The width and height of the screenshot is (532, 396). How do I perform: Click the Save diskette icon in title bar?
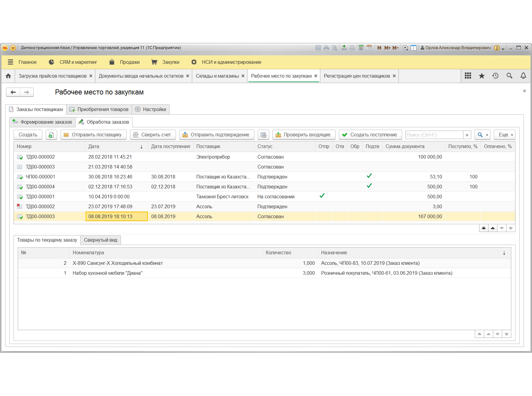click(x=318, y=48)
